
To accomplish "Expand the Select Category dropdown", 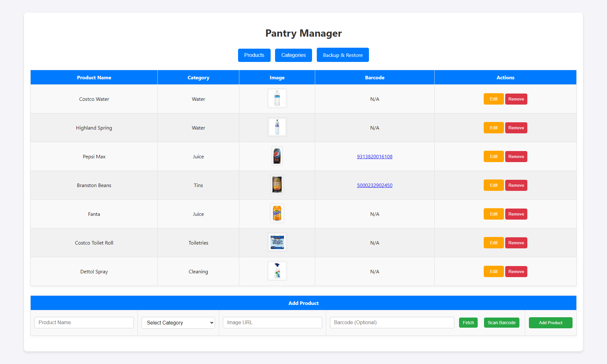I will coord(178,323).
